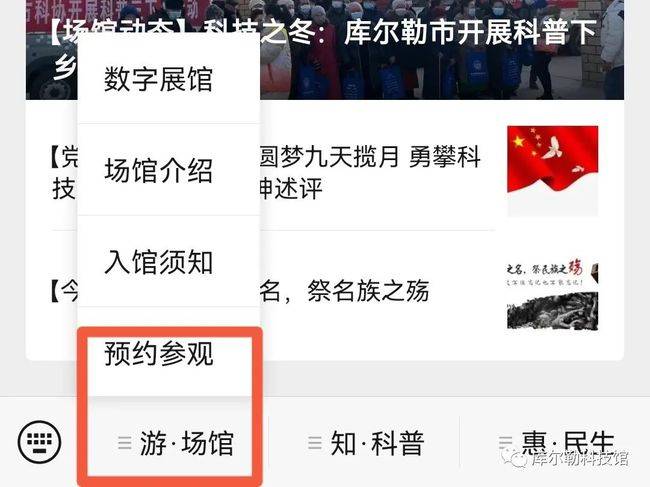Click the 库尔勒科技馆 WeChat watermark logo

pyautogui.click(x=567, y=458)
